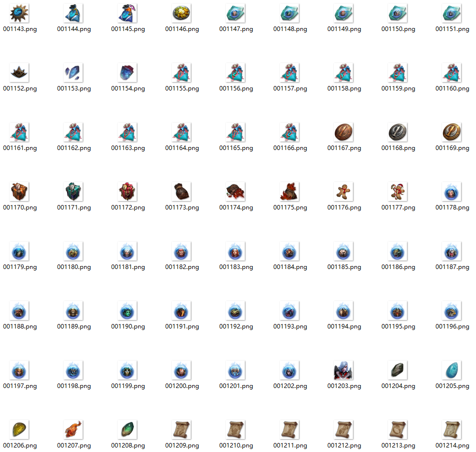Open the last scroll file 001214.png

click(452, 430)
